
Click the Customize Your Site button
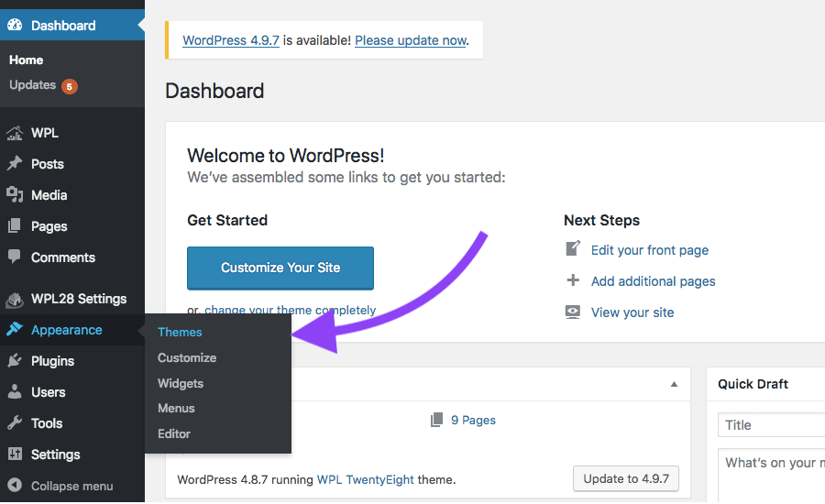tap(280, 268)
